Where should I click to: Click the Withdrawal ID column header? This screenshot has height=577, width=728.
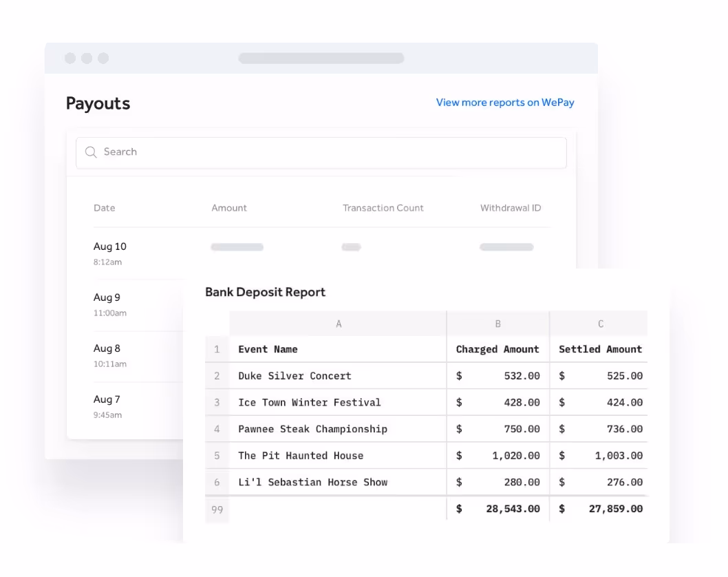pos(511,208)
